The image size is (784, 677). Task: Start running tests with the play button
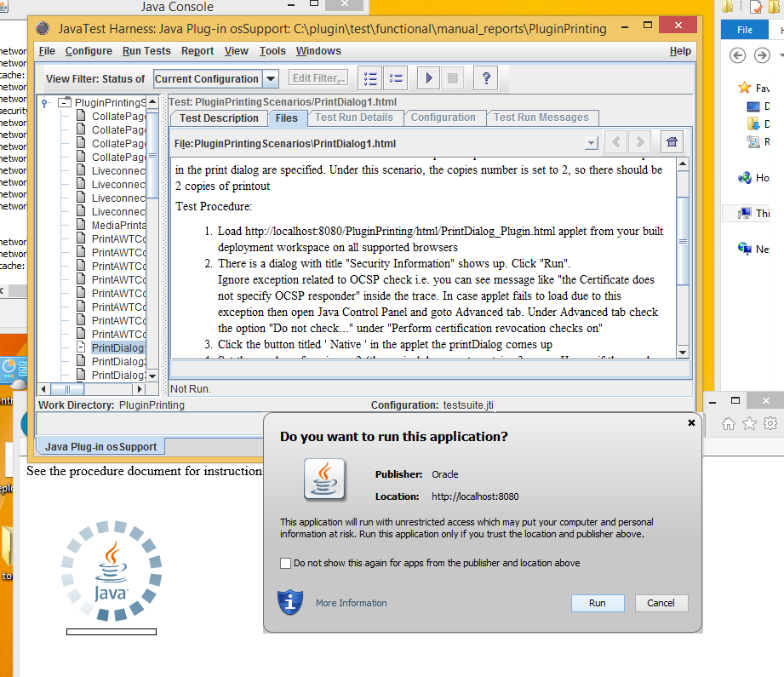pyautogui.click(x=428, y=78)
